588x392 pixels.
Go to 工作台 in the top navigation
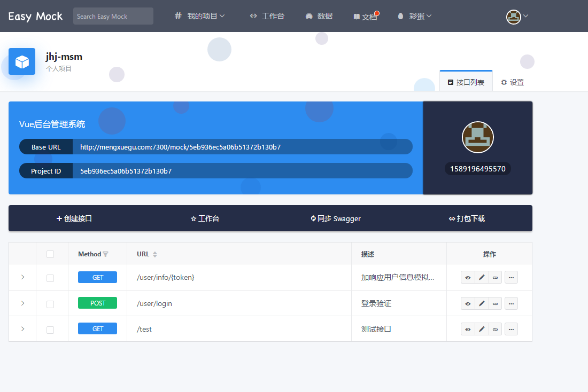pyautogui.click(x=267, y=16)
